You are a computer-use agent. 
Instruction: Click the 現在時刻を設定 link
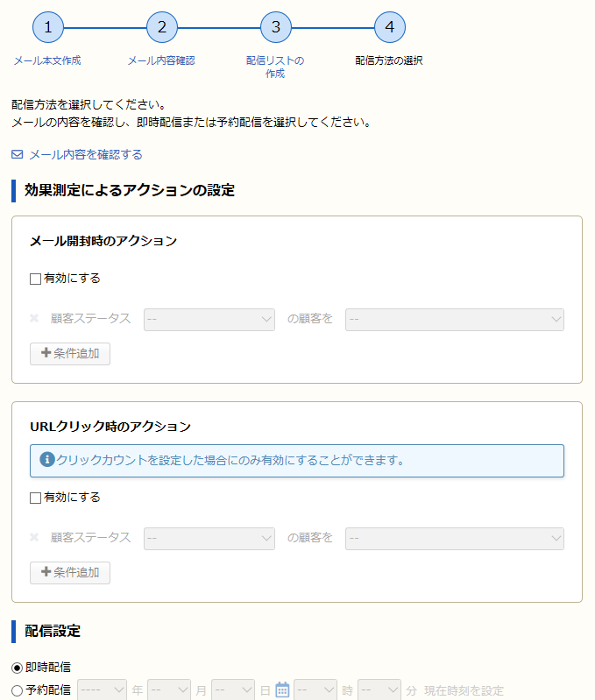[464, 690]
